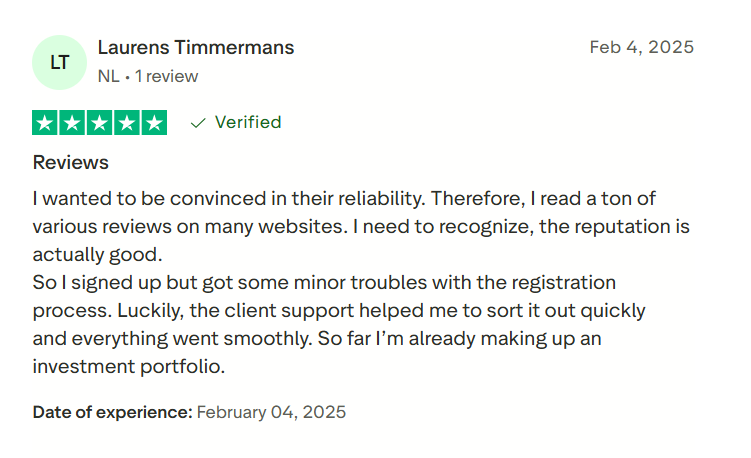Click the Verified checkmark icon
The image size is (751, 458).
[198, 123]
